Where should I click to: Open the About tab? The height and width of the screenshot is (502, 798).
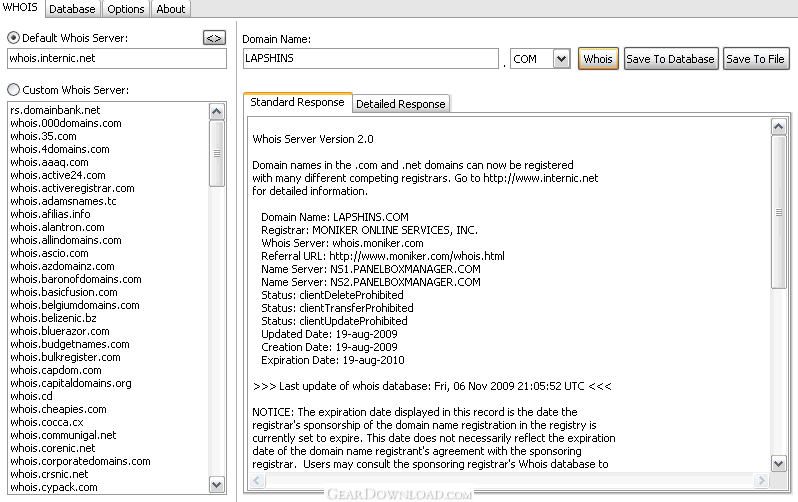170,9
